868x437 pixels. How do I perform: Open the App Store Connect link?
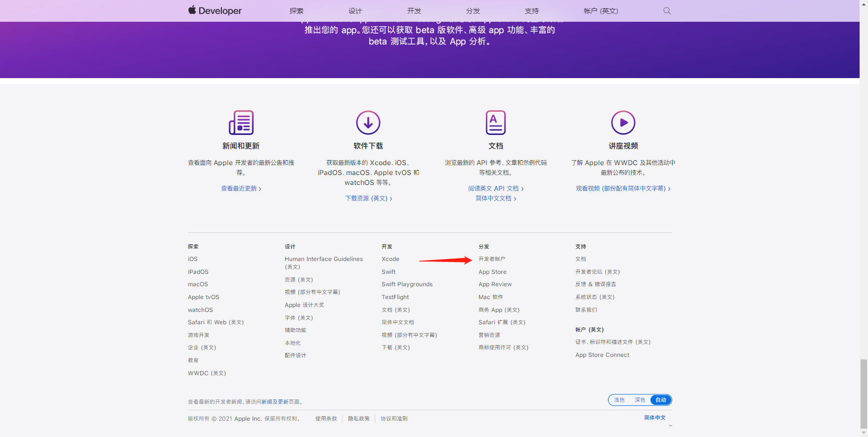pos(603,355)
